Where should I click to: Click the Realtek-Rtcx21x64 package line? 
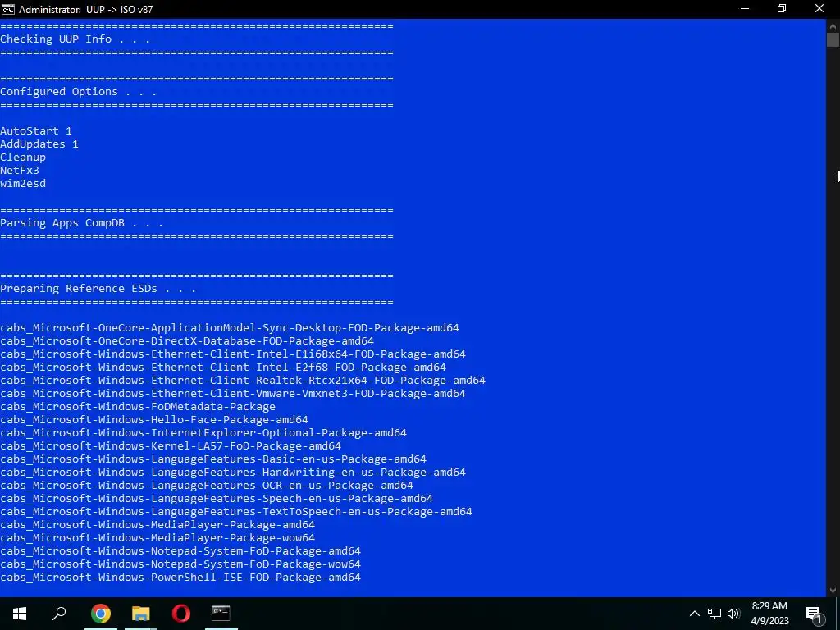[x=243, y=381]
